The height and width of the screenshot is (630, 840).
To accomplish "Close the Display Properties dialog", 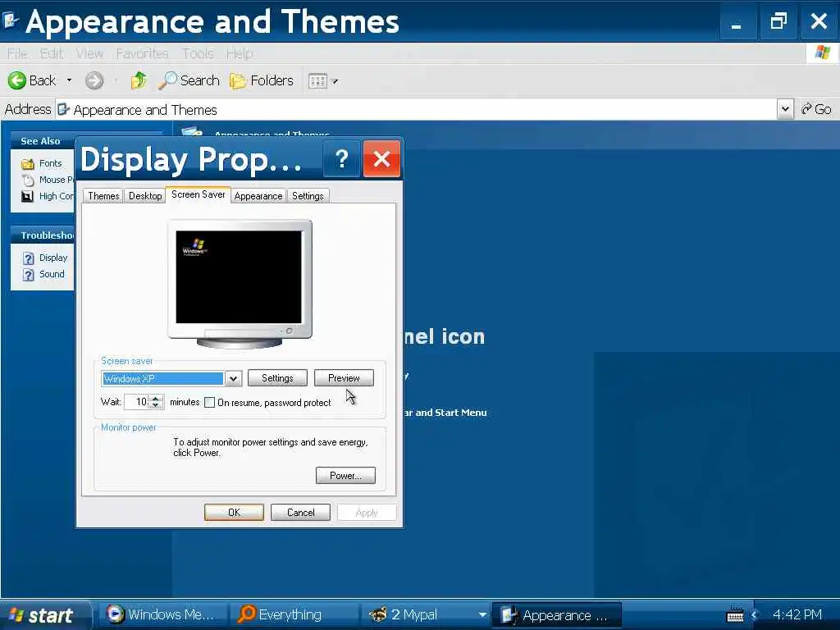I will click(x=381, y=159).
